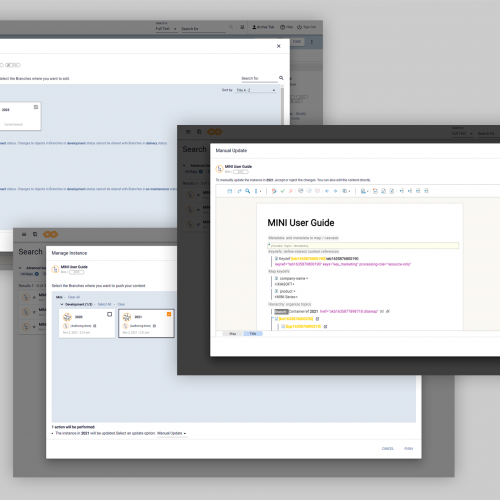Select the 2021 branch card
The image size is (500, 500).
pyautogui.click(x=146, y=323)
